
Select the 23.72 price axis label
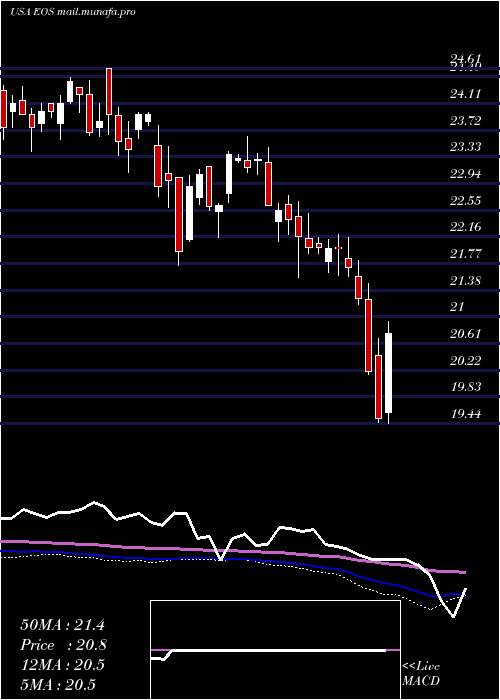click(466, 121)
